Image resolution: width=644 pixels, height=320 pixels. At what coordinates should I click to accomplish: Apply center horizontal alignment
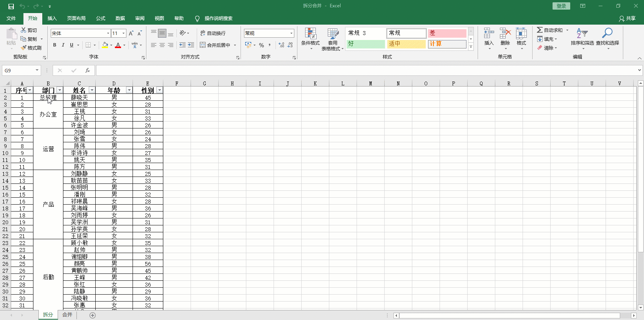click(162, 45)
